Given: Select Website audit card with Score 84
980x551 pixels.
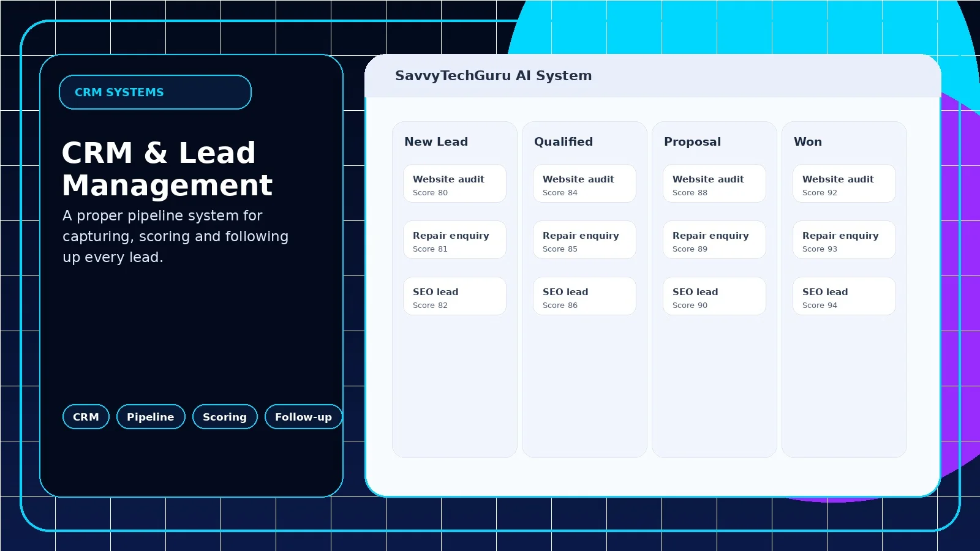Looking at the screenshot, I should coord(584,183).
